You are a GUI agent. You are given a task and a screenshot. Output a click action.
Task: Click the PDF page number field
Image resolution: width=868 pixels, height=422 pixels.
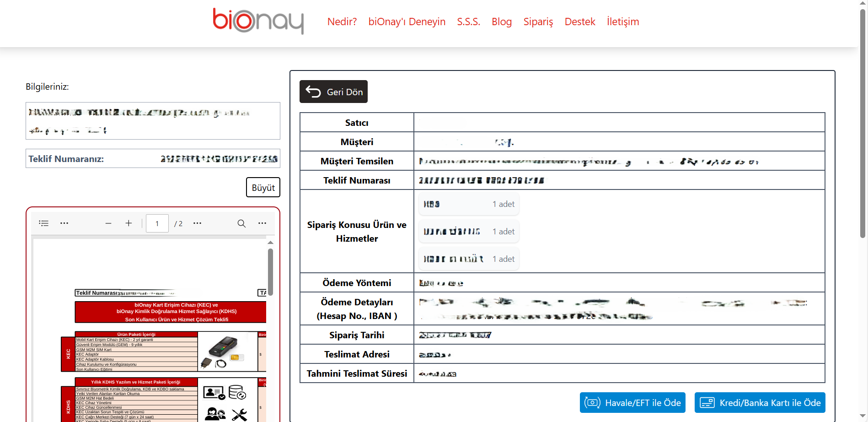pyautogui.click(x=157, y=223)
